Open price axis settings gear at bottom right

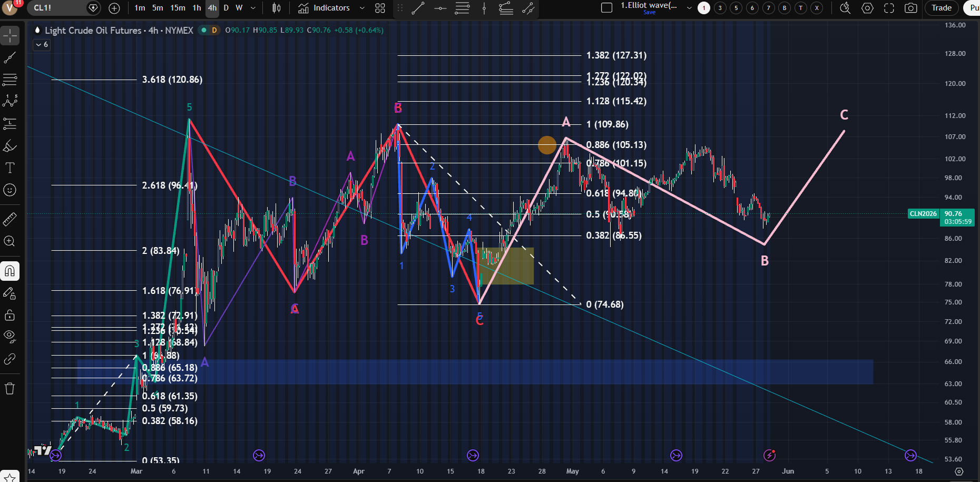(959, 471)
